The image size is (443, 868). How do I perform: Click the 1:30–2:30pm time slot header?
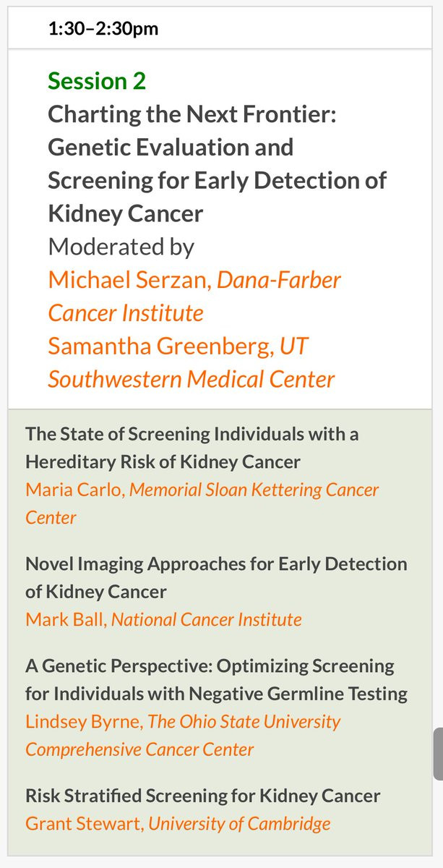click(103, 29)
